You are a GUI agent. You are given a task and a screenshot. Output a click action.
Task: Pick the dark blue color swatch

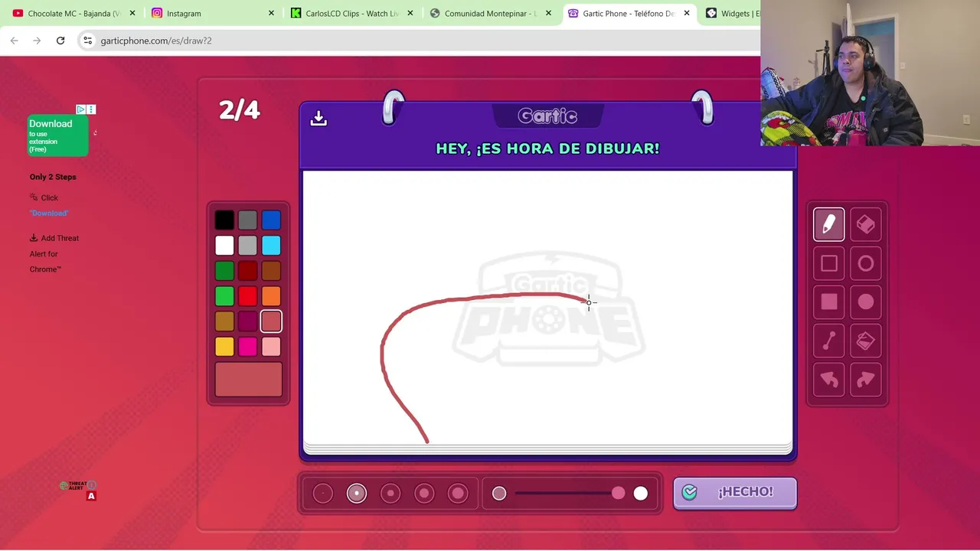click(x=271, y=220)
